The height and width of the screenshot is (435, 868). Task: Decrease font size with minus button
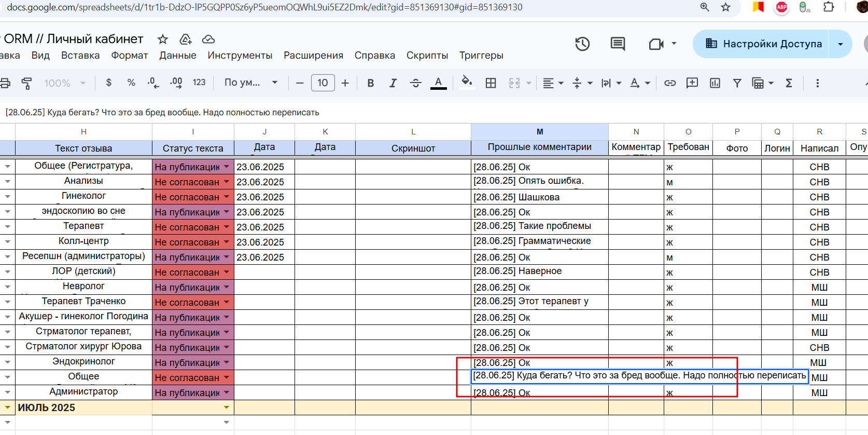(299, 83)
